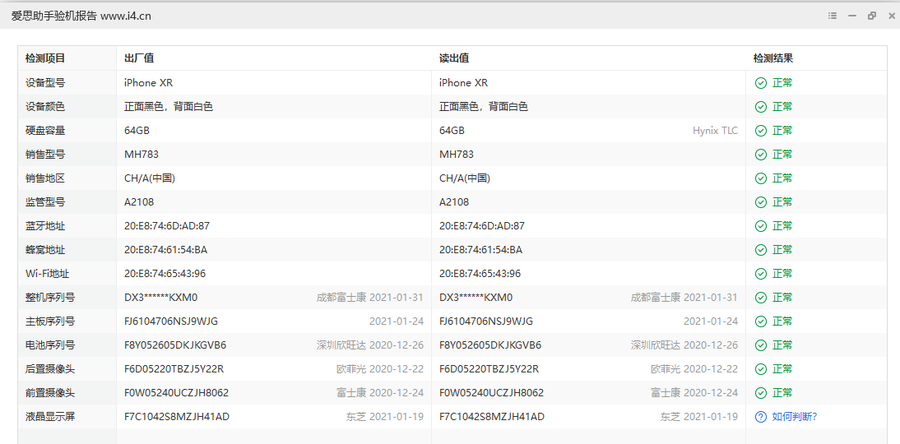900x444 pixels.
Task: Click factory value iPhone XR
Action: [x=148, y=83]
